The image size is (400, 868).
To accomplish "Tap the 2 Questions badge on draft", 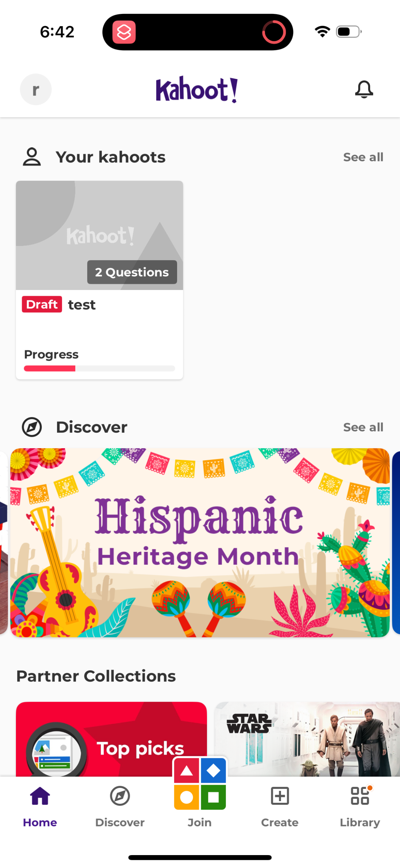I will click(132, 272).
